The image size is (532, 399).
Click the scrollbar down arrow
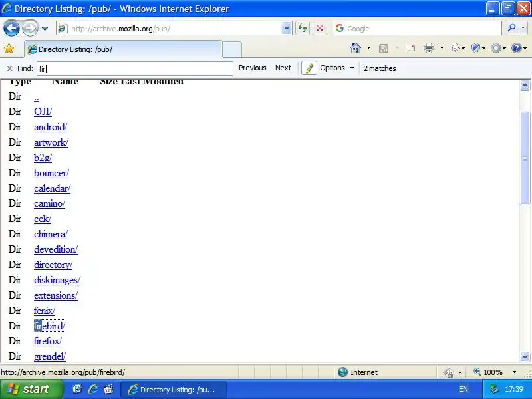coord(525,356)
